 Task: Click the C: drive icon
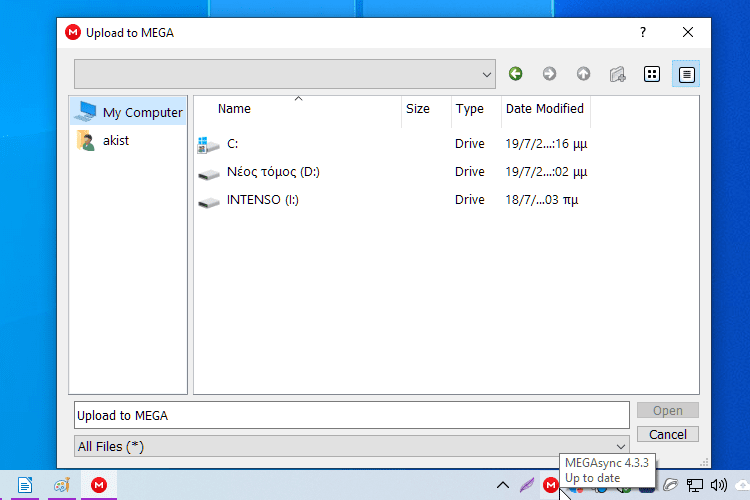tap(209, 144)
